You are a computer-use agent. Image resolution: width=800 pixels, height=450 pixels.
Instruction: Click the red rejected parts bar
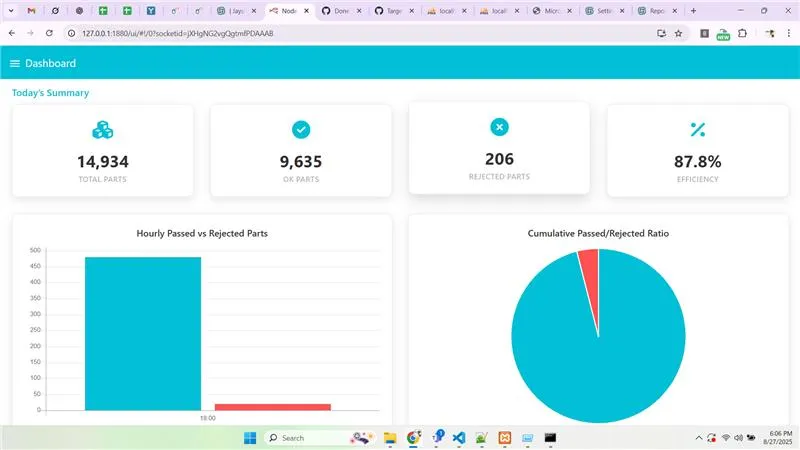(272, 407)
